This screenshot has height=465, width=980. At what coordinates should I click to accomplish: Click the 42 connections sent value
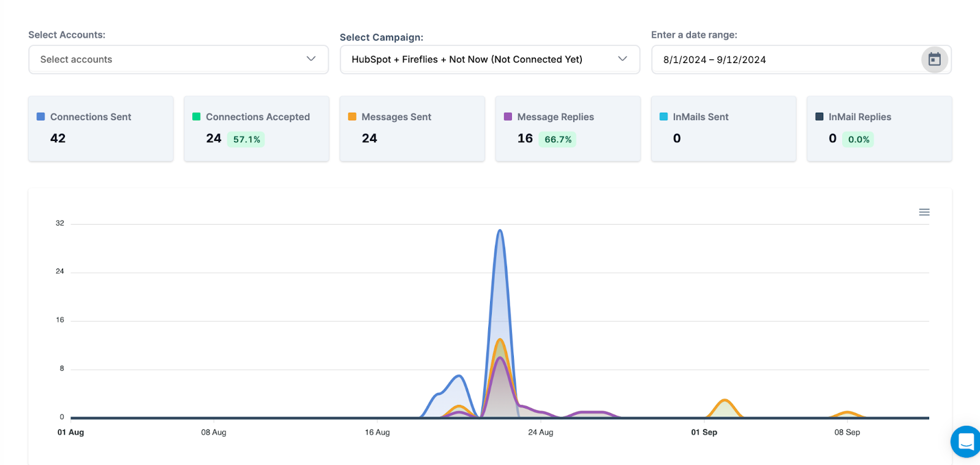pyautogui.click(x=58, y=138)
